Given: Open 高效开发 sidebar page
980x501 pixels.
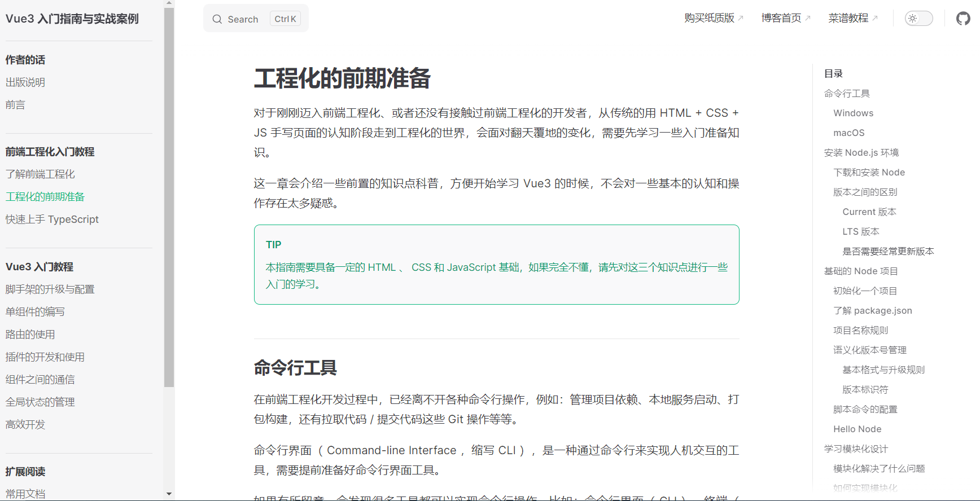Looking at the screenshot, I should click(x=25, y=425).
